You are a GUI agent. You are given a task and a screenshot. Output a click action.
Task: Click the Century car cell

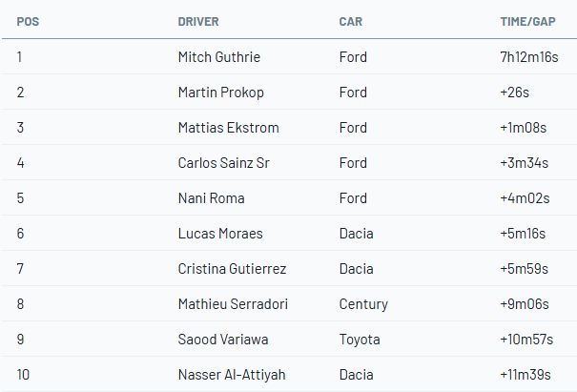coord(363,304)
